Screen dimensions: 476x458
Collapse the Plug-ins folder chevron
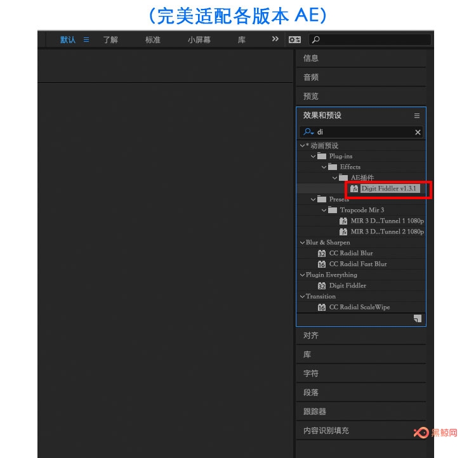coord(314,156)
